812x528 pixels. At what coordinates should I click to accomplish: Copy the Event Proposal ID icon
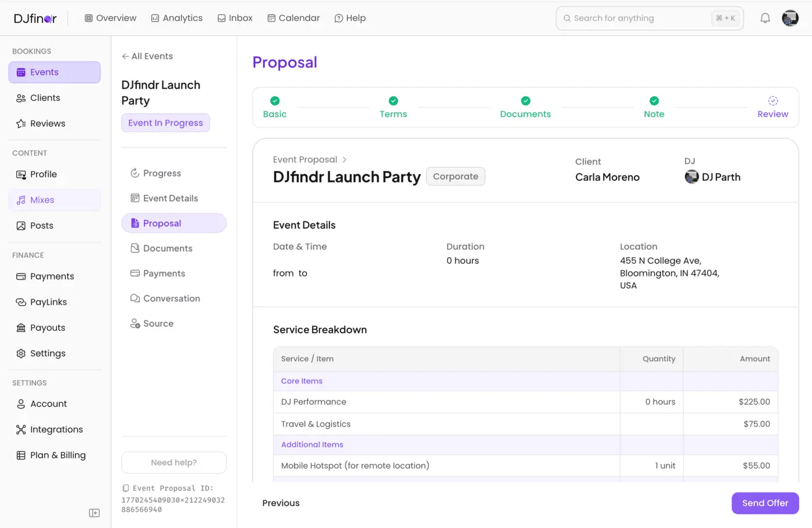[125, 489]
